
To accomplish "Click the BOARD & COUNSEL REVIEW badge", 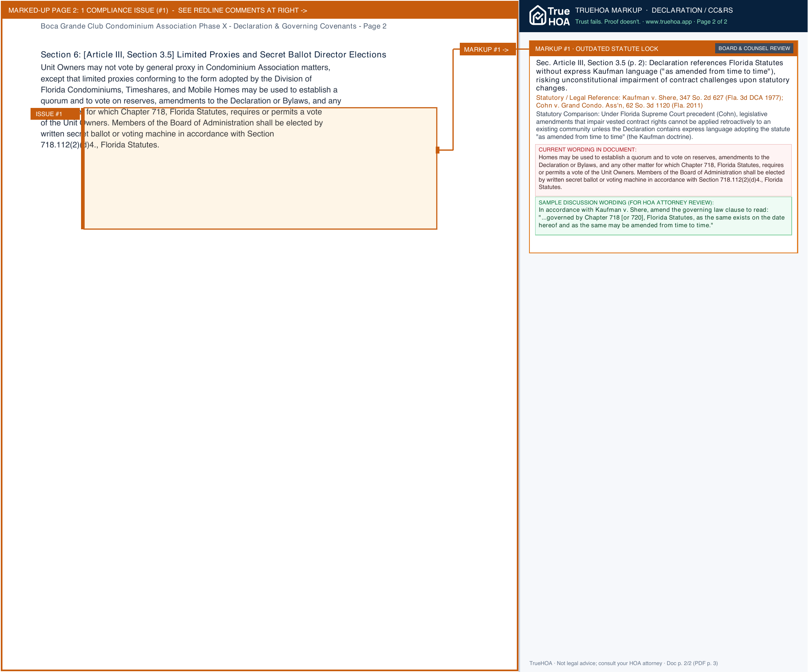I will tap(754, 48).
